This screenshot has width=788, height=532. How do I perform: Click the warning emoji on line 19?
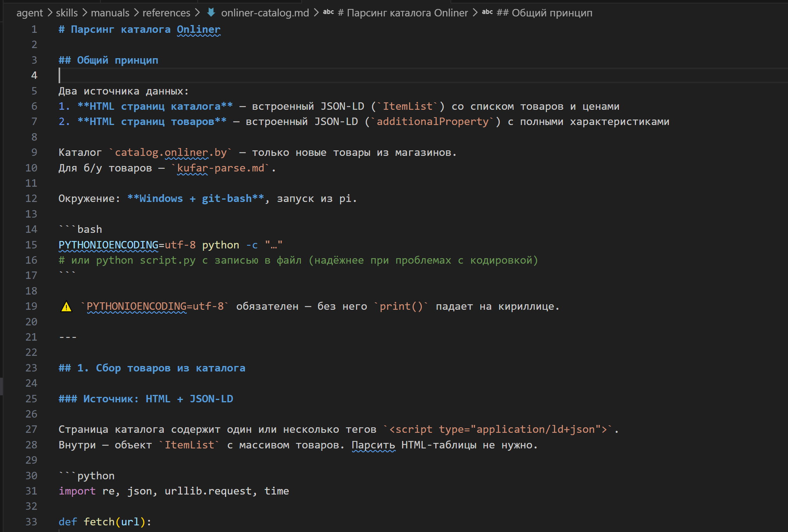(66, 307)
